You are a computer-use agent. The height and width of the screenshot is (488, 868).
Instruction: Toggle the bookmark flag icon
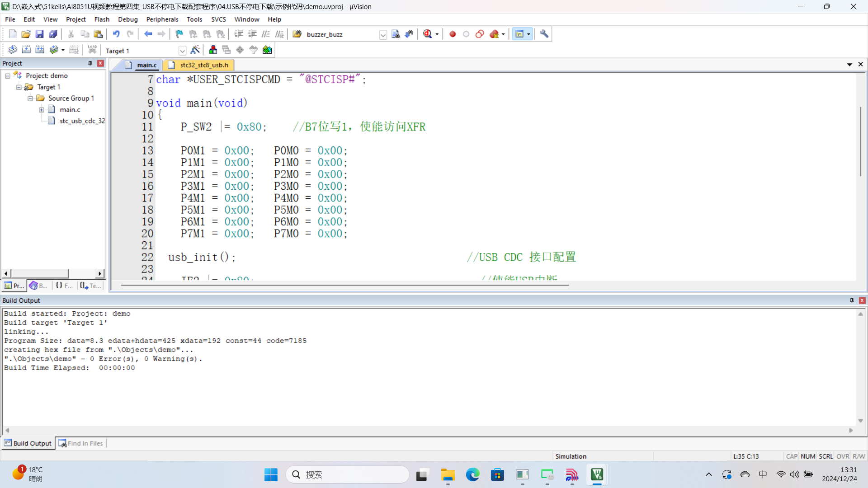coord(179,34)
